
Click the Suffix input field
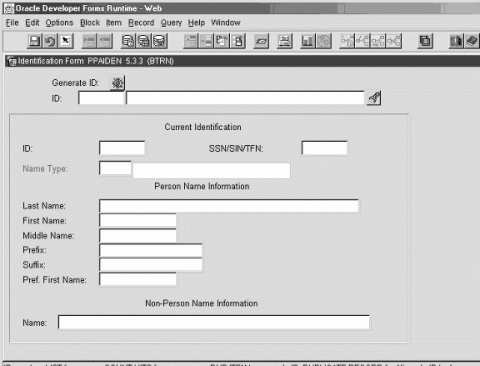[151, 265]
